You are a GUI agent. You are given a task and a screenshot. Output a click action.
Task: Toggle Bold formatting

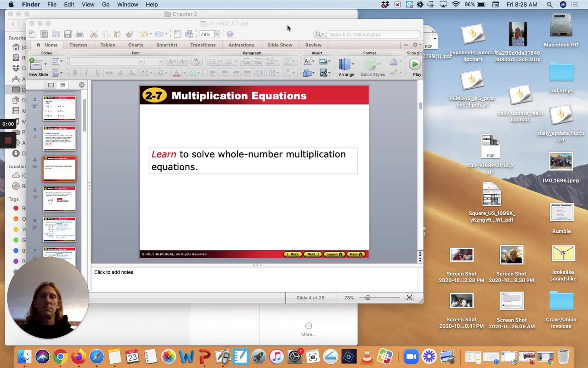click(75, 73)
